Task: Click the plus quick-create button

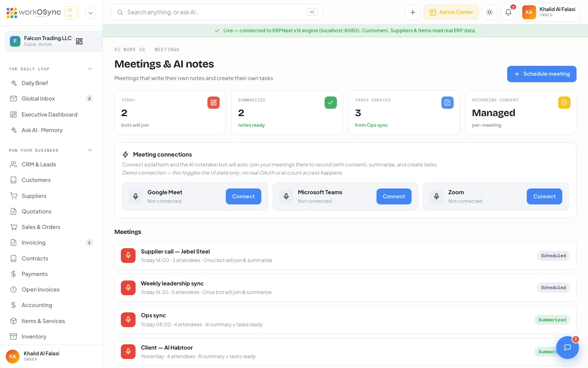Action: point(413,12)
